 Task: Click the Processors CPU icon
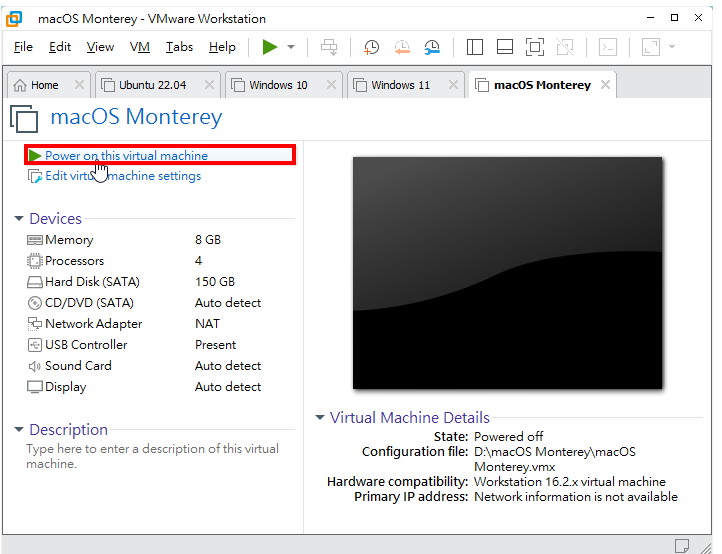point(35,261)
